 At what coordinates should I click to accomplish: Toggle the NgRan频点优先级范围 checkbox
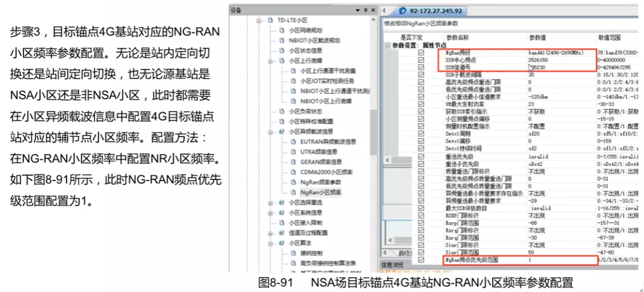(420, 260)
